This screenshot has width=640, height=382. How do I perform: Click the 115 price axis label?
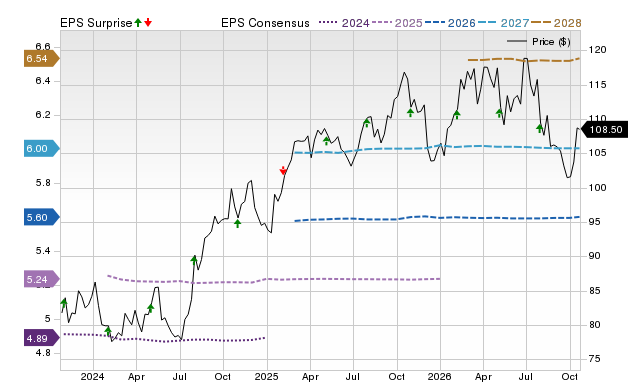[x=598, y=85]
